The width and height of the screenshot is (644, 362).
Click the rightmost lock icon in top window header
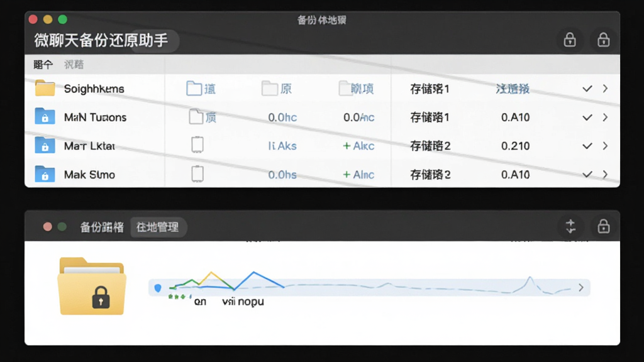[603, 40]
